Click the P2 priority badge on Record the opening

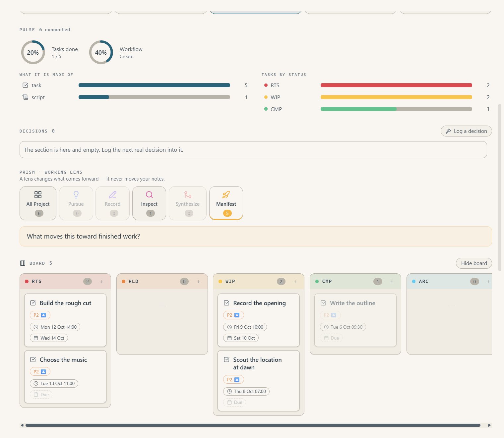(233, 315)
